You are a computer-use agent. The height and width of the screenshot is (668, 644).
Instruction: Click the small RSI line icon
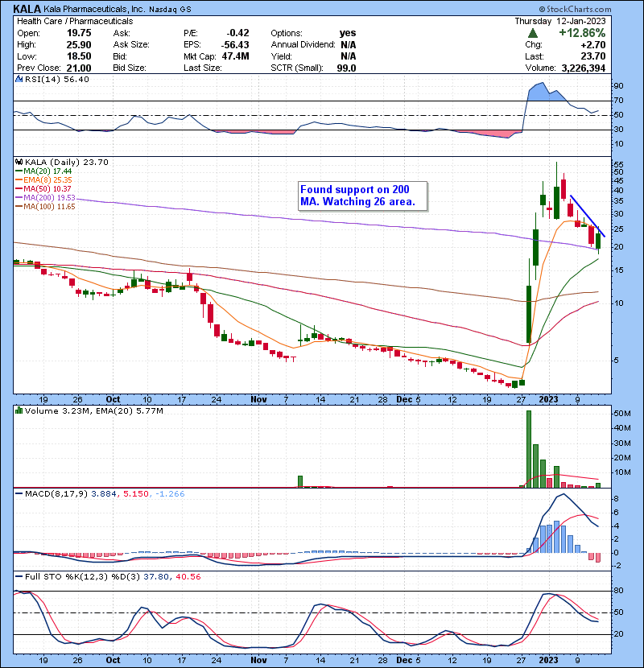pyautogui.click(x=19, y=79)
